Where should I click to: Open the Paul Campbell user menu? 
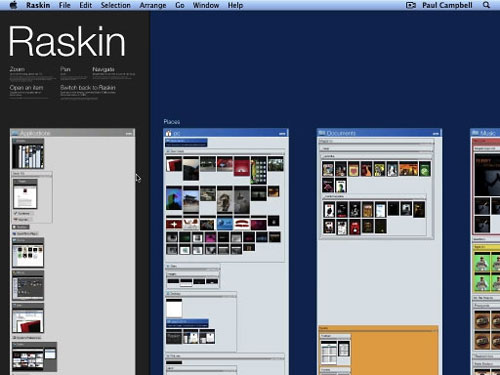447,5
